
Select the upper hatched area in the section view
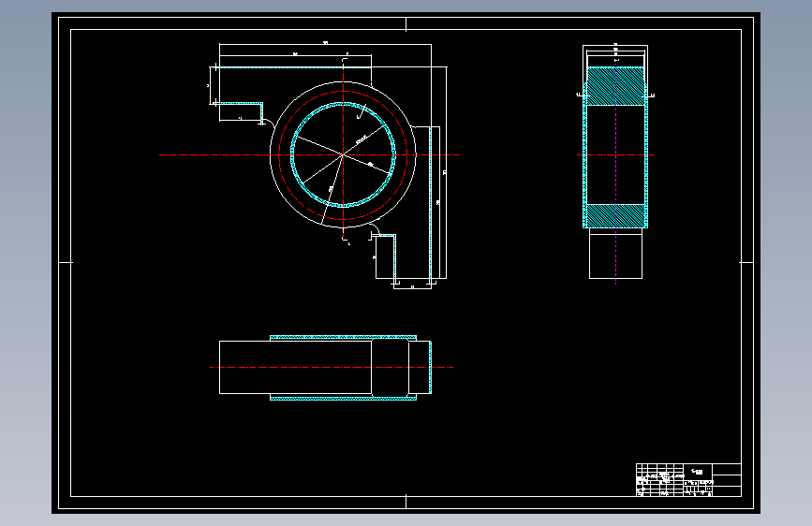[615, 86]
